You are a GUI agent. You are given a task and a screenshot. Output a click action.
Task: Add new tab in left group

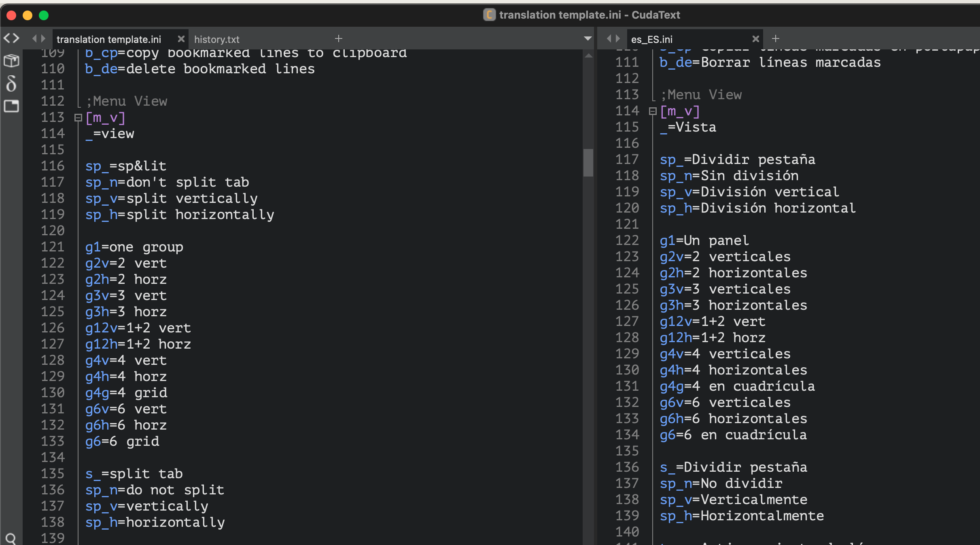pos(339,38)
